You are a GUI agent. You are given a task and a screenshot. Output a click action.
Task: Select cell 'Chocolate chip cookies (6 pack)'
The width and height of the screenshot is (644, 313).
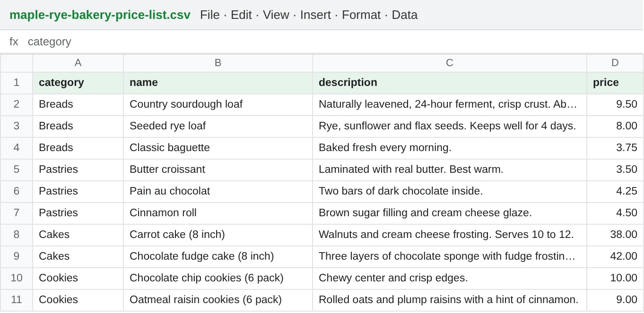[x=218, y=278]
